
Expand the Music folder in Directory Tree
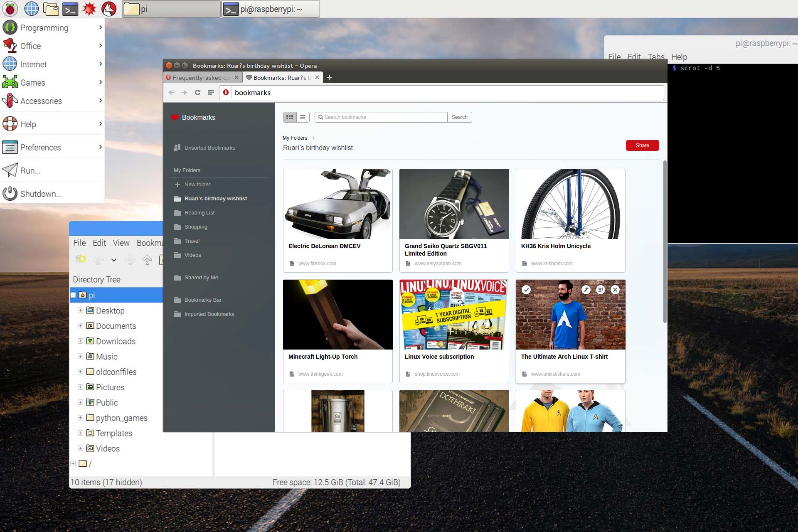pos(80,357)
